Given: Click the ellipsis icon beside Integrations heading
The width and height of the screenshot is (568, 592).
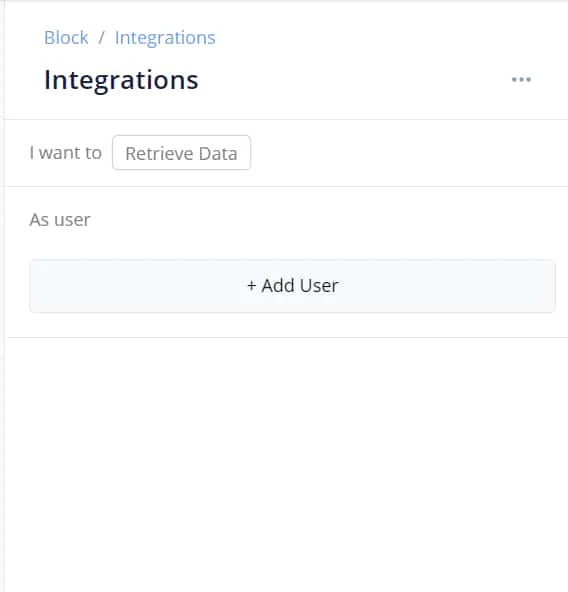Looking at the screenshot, I should pyautogui.click(x=521, y=79).
